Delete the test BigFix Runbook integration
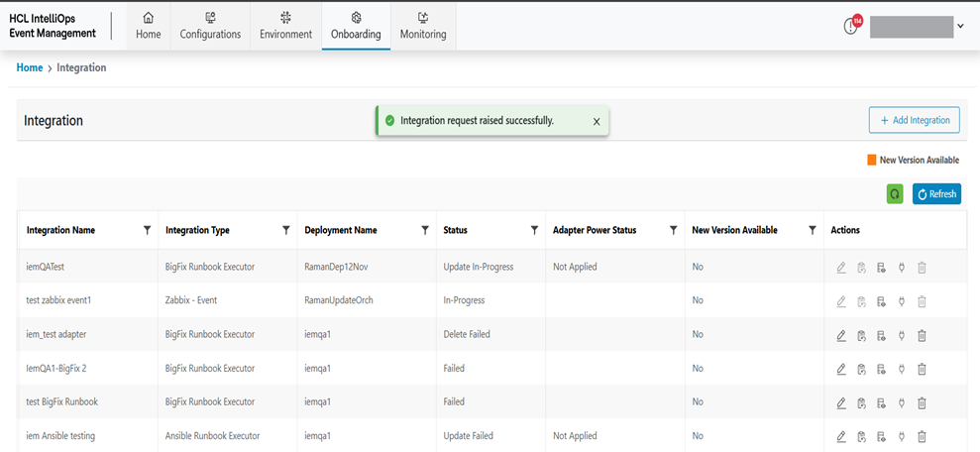The height and width of the screenshot is (452, 980). click(922, 402)
